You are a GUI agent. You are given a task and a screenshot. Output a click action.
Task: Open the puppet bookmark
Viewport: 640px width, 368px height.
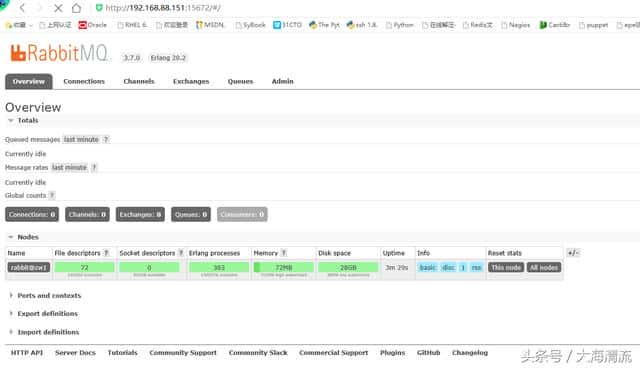(x=593, y=25)
